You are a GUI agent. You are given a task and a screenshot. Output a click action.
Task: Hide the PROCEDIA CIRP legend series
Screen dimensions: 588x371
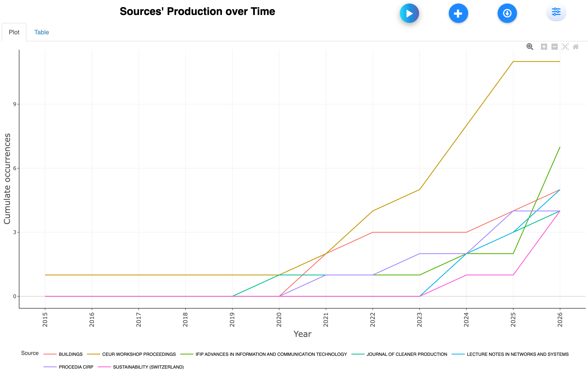coord(76,367)
